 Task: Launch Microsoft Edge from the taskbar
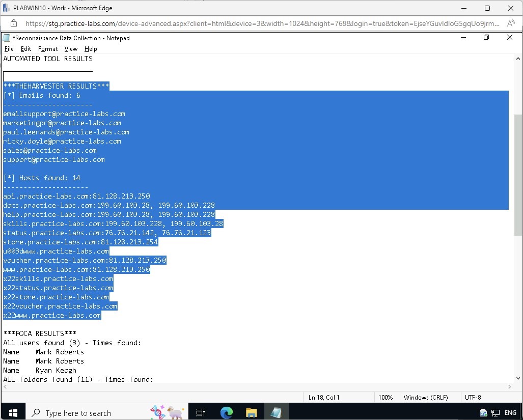click(226, 412)
